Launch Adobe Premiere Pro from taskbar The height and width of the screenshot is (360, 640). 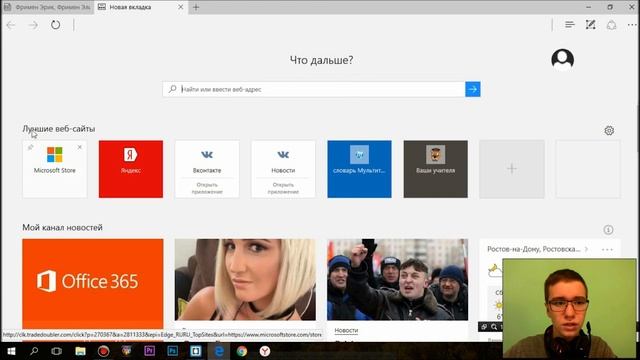tap(149, 351)
